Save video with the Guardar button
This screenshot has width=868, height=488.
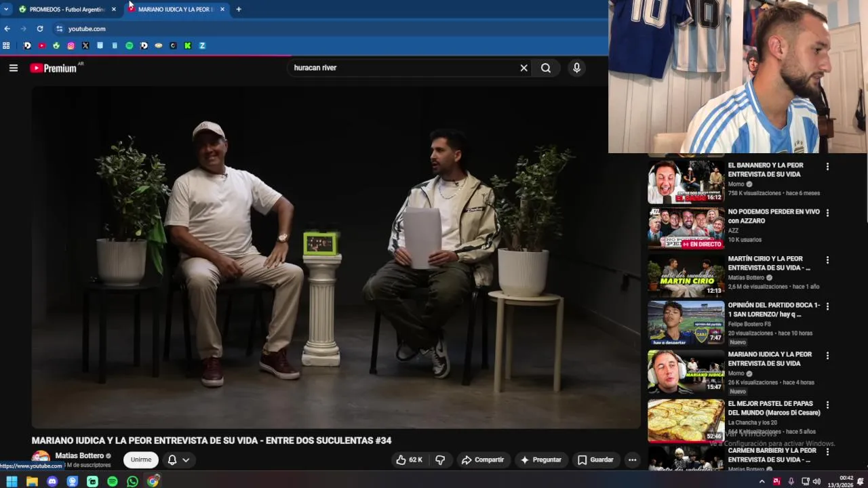[x=595, y=460]
